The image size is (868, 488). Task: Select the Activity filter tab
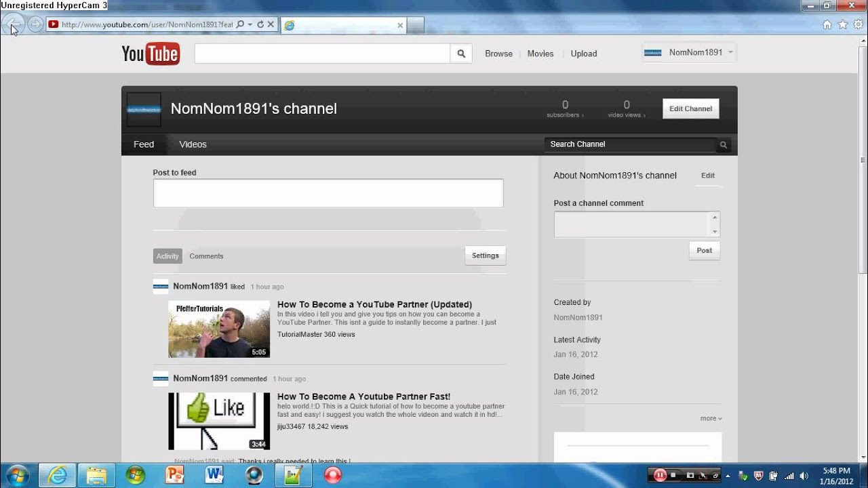click(x=167, y=256)
